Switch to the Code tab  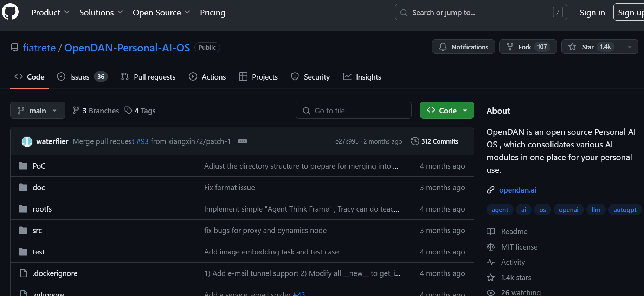(x=30, y=77)
